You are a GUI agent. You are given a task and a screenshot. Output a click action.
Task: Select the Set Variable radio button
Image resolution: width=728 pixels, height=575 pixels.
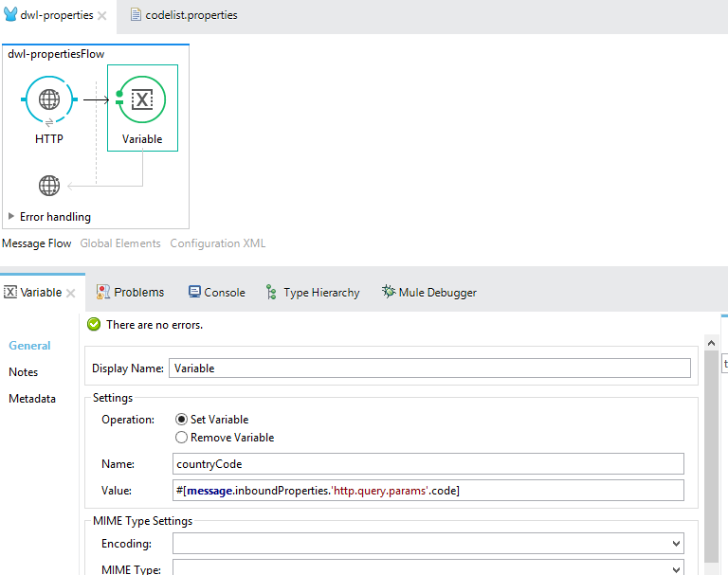(182, 420)
